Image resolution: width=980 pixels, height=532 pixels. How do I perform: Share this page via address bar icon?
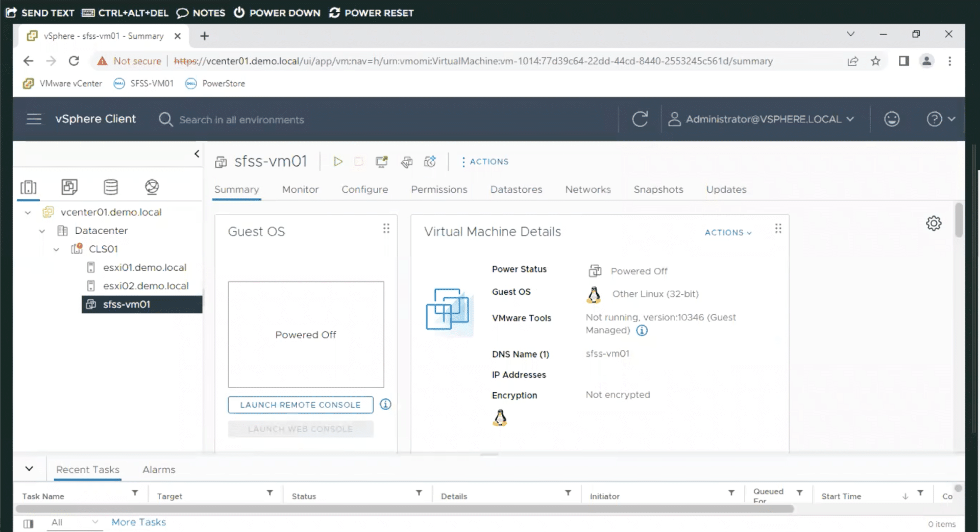click(852, 61)
